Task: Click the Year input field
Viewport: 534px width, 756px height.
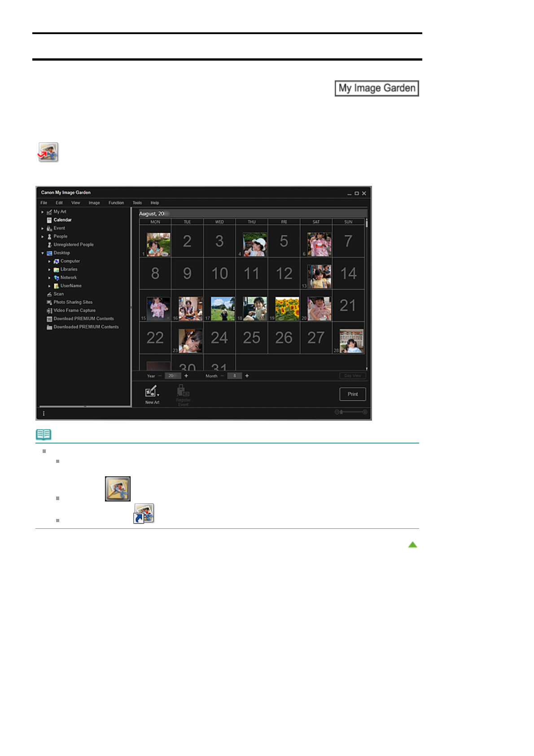Action: tap(173, 376)
